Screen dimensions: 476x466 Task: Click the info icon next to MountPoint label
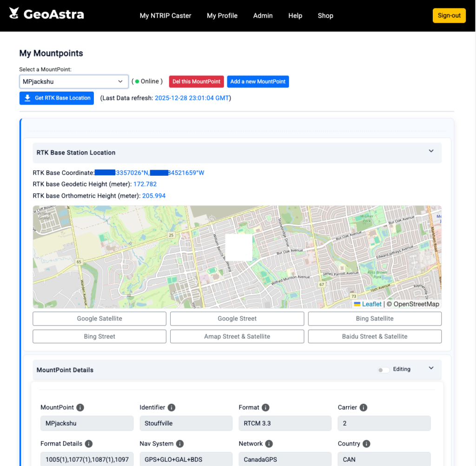80,407
